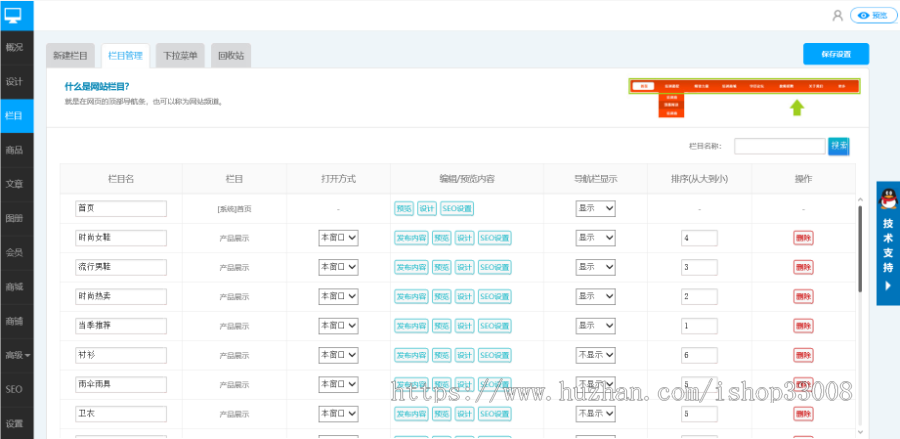Click 发布内容 for 时尚女鞋
The image size is (900, 439).
pyautogui.click(x=411, y=238)
